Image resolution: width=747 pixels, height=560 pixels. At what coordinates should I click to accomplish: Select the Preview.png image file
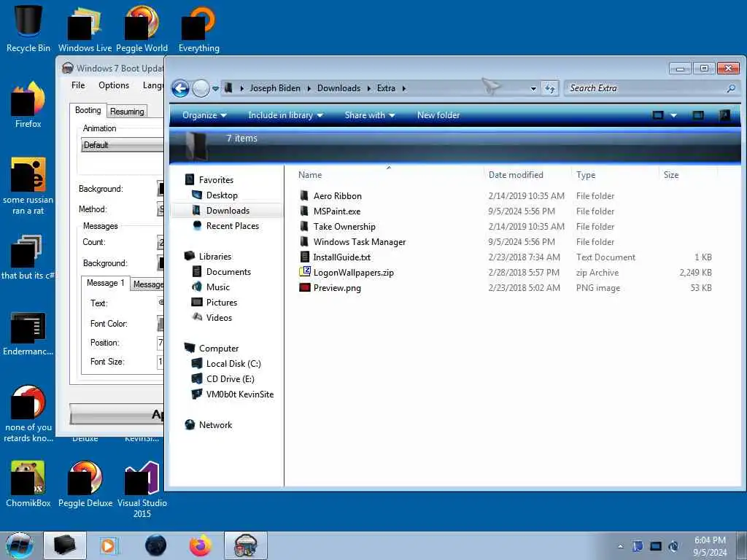(x=337, y=287)
